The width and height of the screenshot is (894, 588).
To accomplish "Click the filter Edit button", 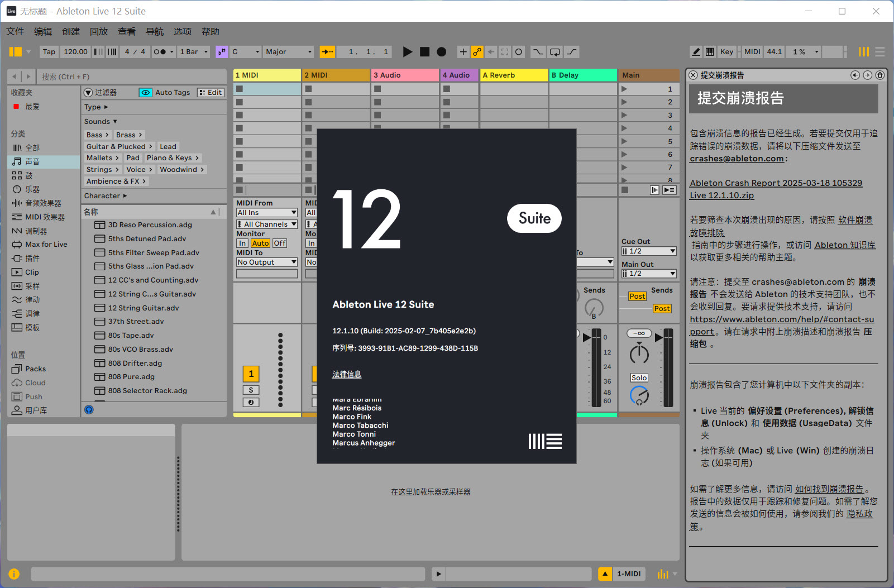I will (211, 93).
